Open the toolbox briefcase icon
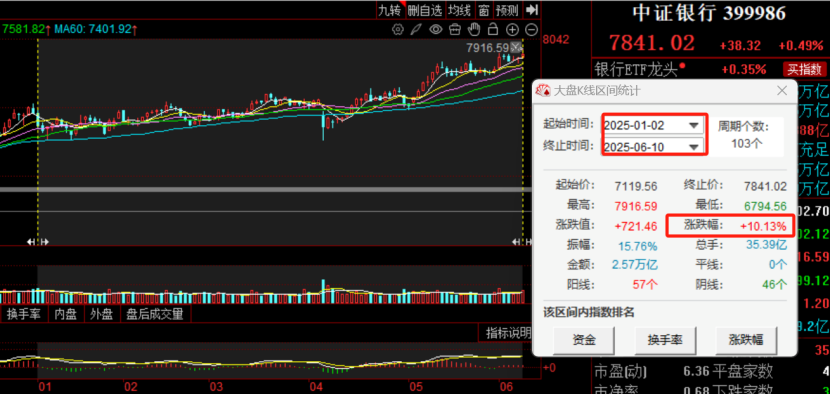 (x=455, y=30)
